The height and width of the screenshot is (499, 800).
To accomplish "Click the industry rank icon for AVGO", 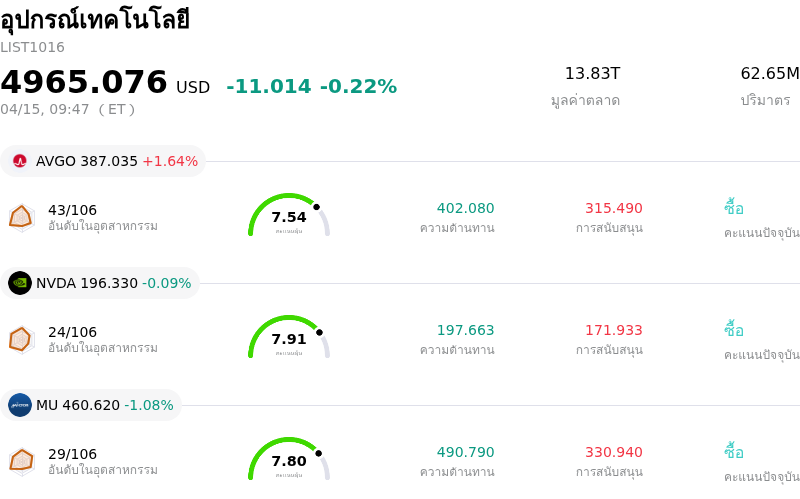I will pos(21,216).
